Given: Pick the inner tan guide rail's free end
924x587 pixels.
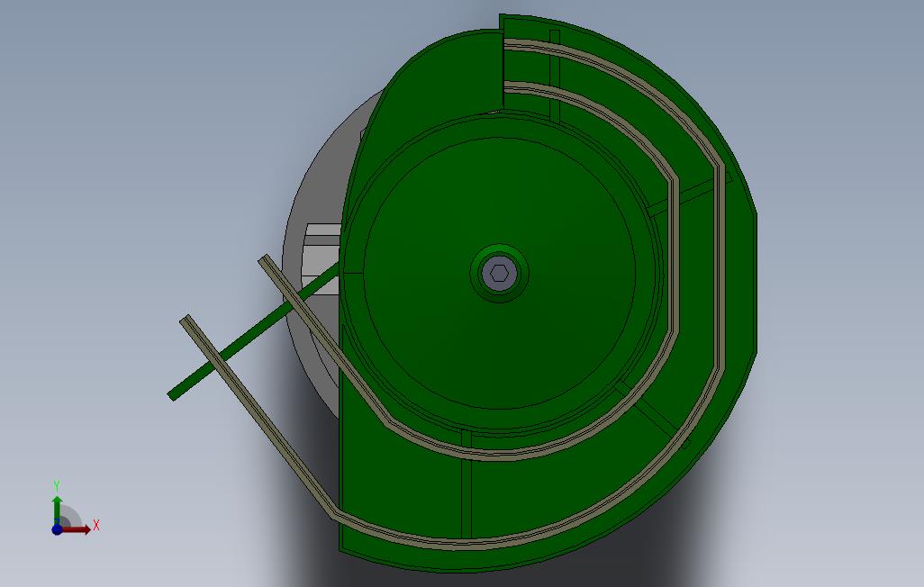Looking at the screenshot, I should click(265, 260).
